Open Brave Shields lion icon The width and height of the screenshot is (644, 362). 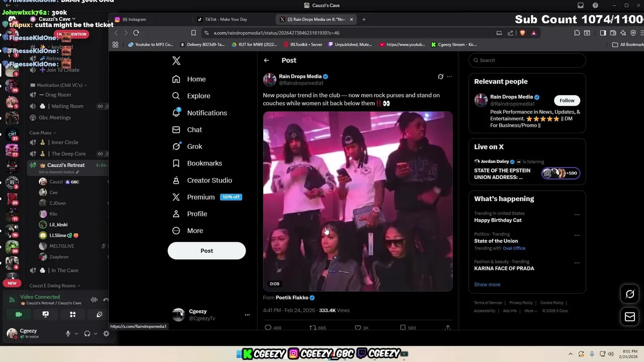coord(522,33)
